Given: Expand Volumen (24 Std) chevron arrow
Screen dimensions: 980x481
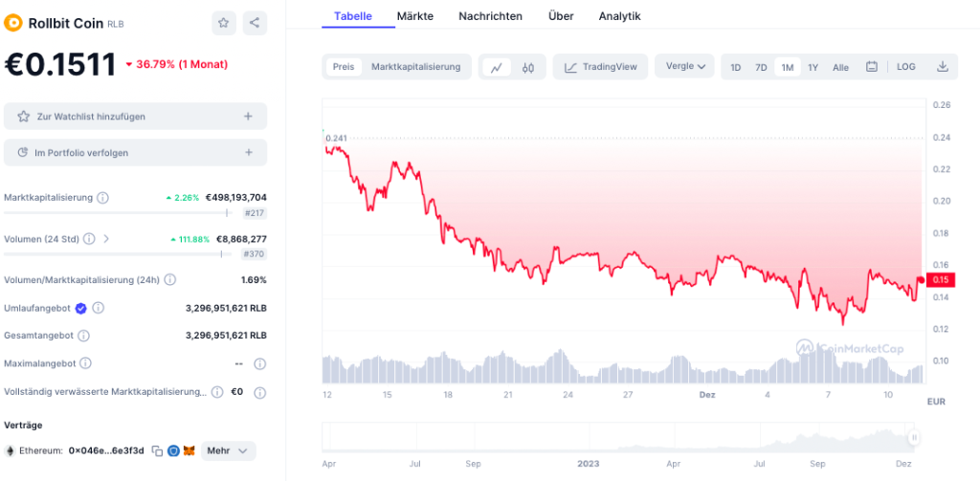Looking at the screenshot, I should coord(106,239).
